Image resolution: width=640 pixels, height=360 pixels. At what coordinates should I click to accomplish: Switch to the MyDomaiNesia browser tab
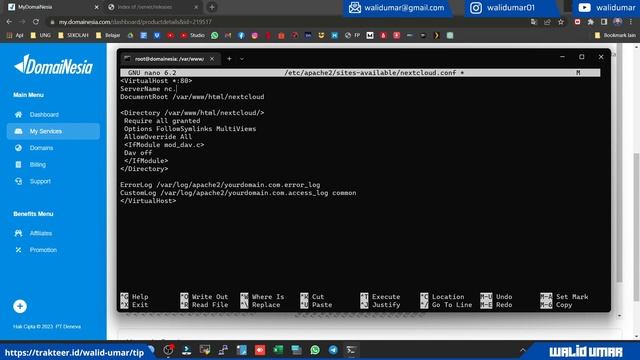click(x=53, y=7)
